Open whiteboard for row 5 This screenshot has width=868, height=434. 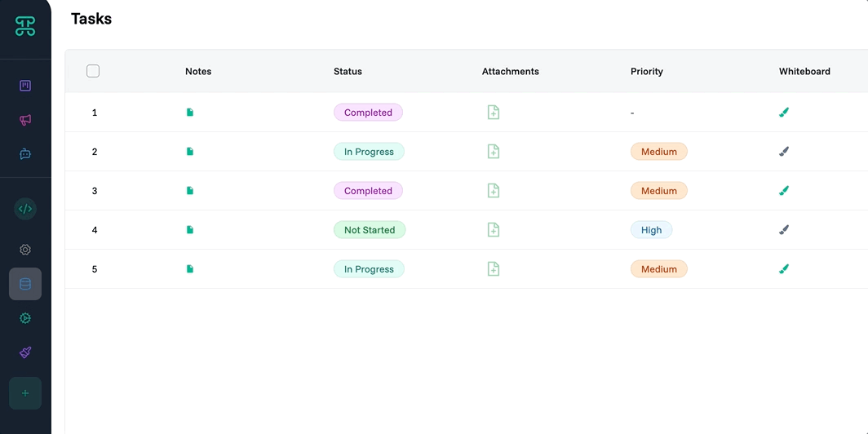coord(784,269)
